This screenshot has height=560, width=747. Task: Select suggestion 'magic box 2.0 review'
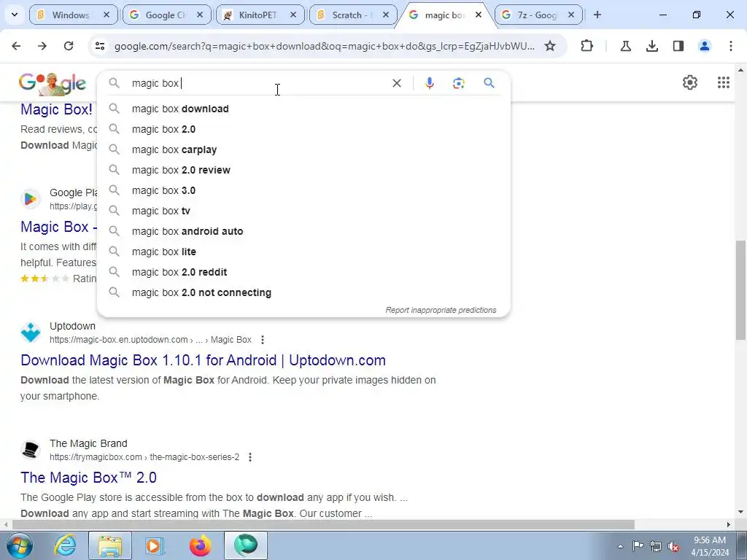click(303, 170)
